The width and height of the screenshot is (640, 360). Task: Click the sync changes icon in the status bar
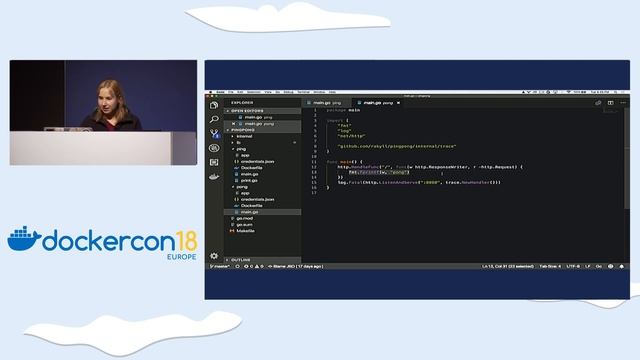point(238,267)
